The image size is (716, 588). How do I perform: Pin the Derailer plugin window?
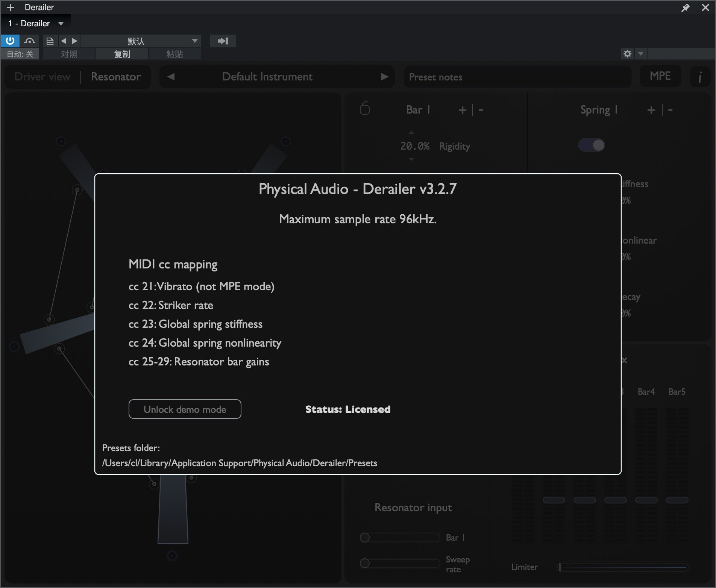coord(686,8)
